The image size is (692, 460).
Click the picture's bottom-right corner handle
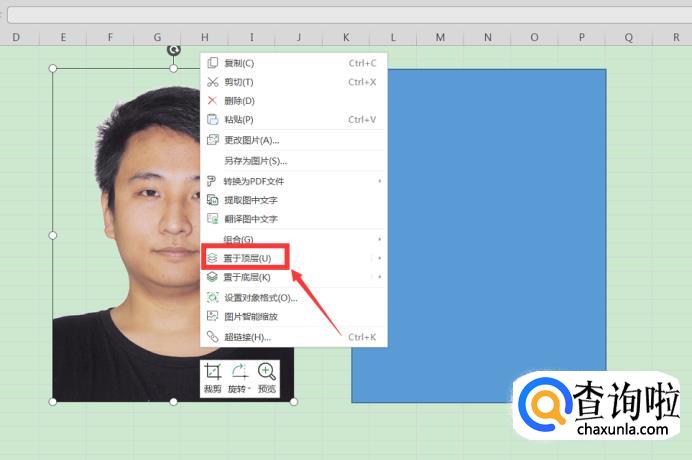pyautogui.click(x=294, y=402)
